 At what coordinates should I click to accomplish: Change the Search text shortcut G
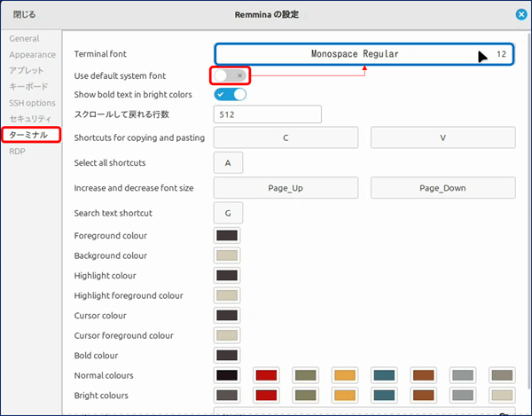(228, 213)
